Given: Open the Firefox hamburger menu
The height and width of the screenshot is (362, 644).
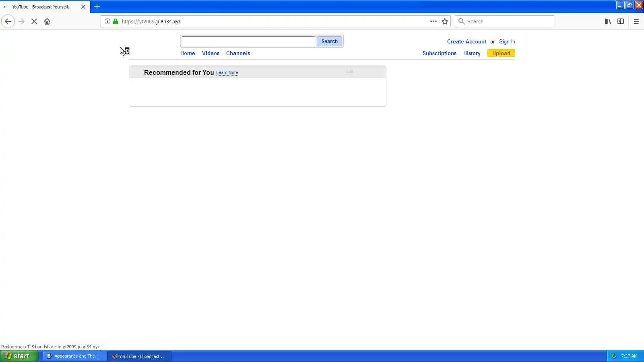Looking at the screenshot, I should tap(636, 21).
